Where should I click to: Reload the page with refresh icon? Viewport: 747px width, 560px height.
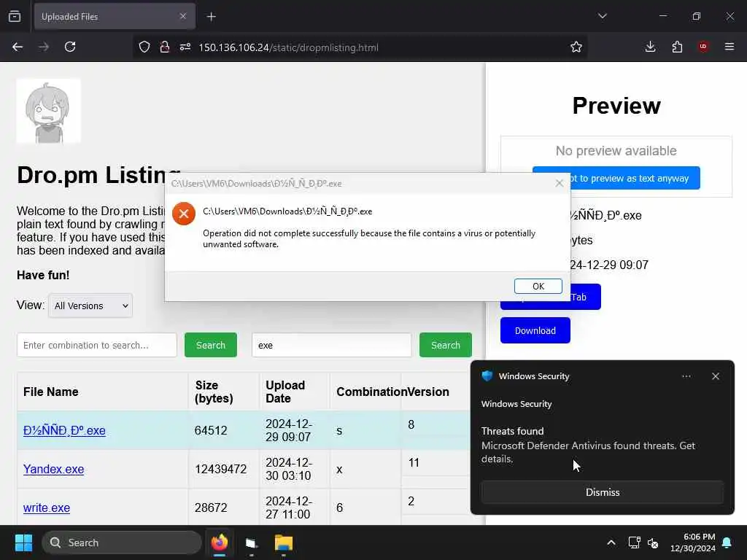click(x=70, y=47)
